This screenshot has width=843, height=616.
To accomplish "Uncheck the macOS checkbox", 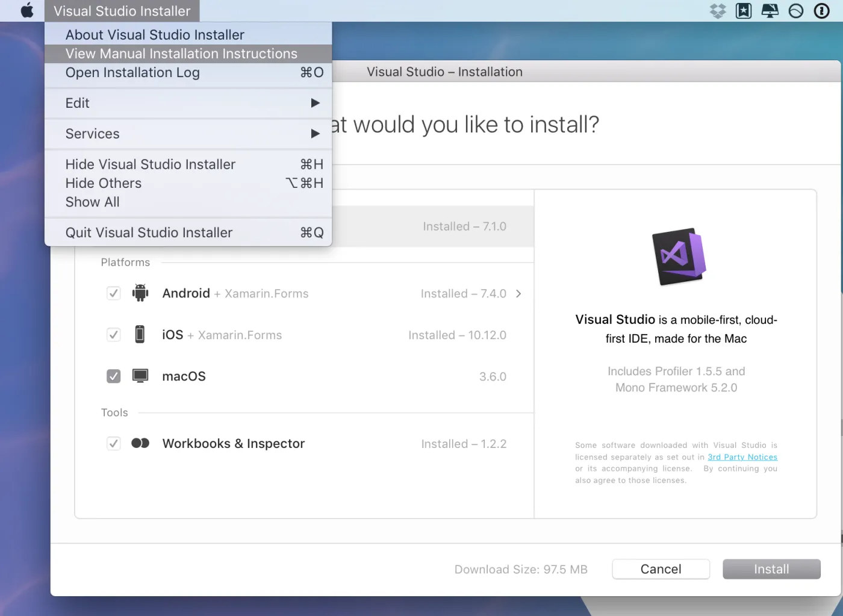I will 113,376.
